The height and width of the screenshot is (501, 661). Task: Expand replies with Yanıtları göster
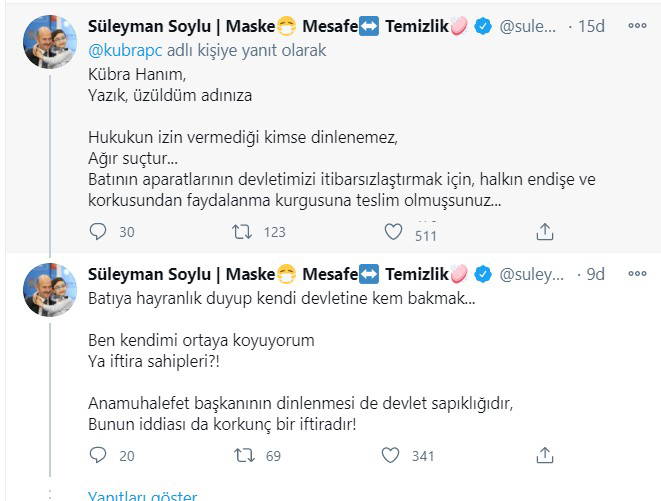pos(142,496)
